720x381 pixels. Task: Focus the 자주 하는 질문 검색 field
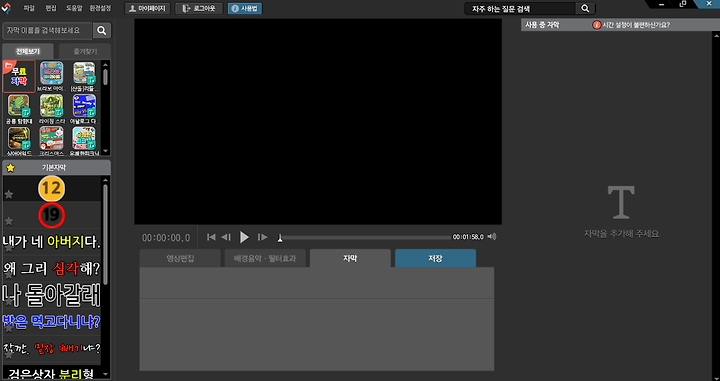point(520,8)
